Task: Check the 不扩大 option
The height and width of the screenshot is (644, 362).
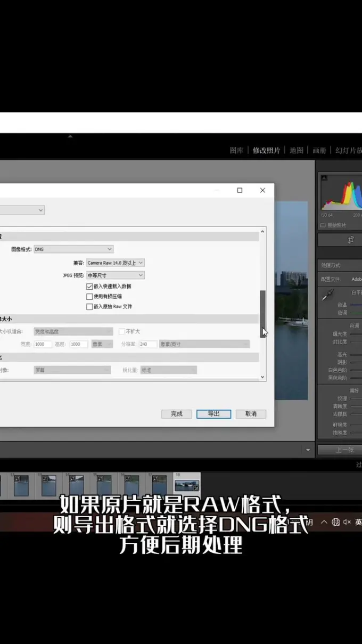Action: (121, 331)
